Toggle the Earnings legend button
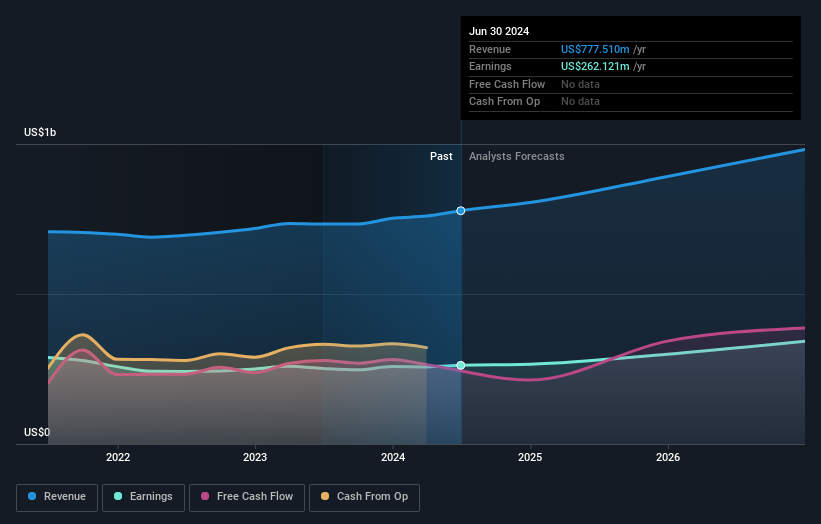The width and height of the screenshot is (821, 524). [x=143, y=497]
